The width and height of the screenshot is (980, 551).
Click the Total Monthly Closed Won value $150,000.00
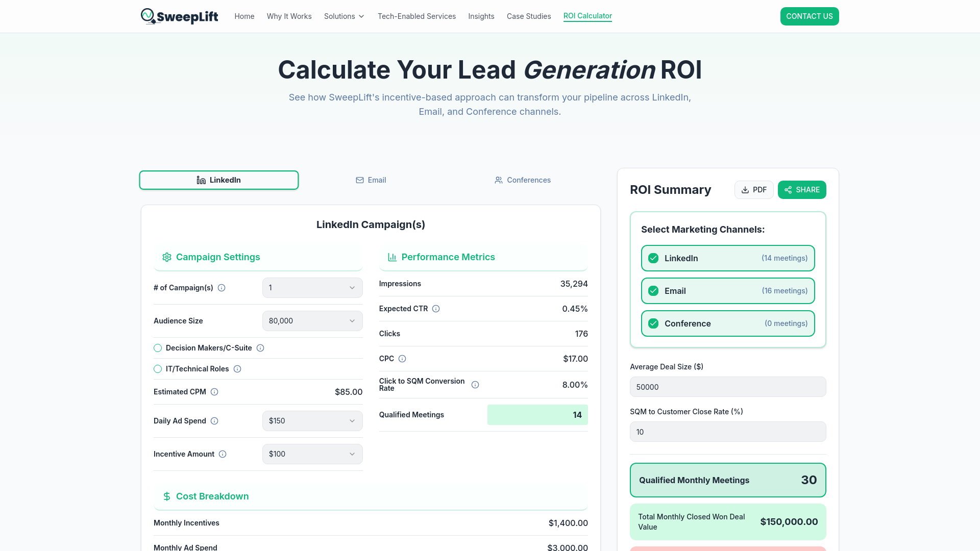pos(789,521)
